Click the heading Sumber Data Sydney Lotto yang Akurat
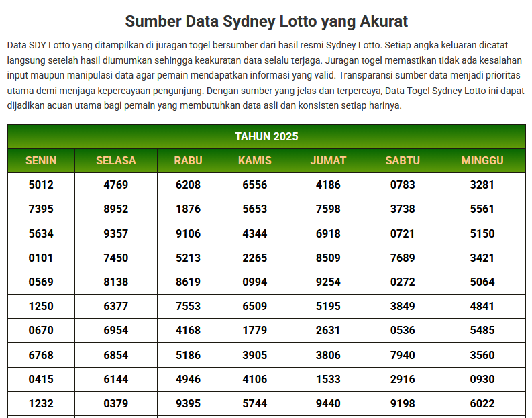This screenshot has width=532, height=418. pyautogui.click(x=266, y=21)
